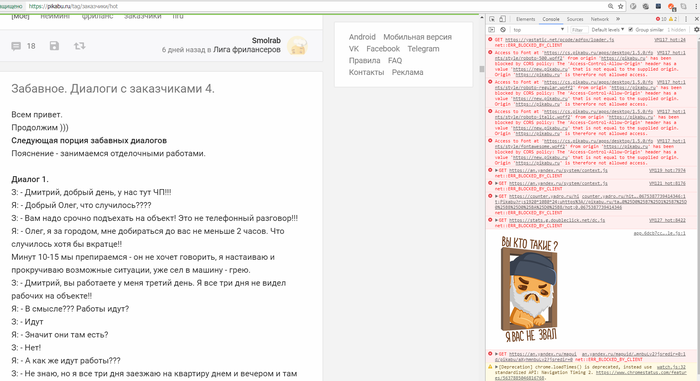Screen dimensions: 700x381
Task: Open the Telegram link in sidebar
Action: tap(423, 49)
